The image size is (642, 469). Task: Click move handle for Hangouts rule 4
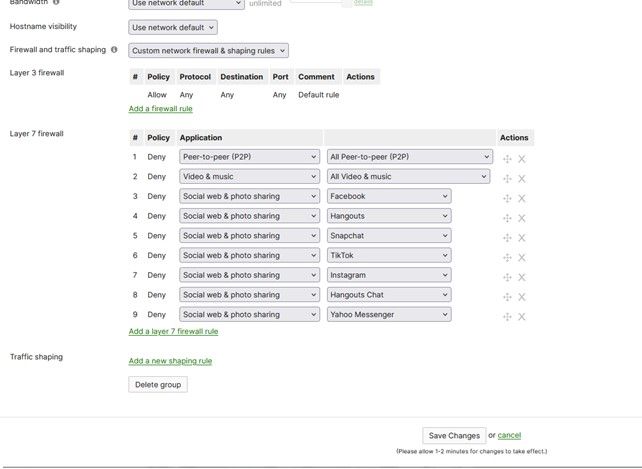pos(507,218)
